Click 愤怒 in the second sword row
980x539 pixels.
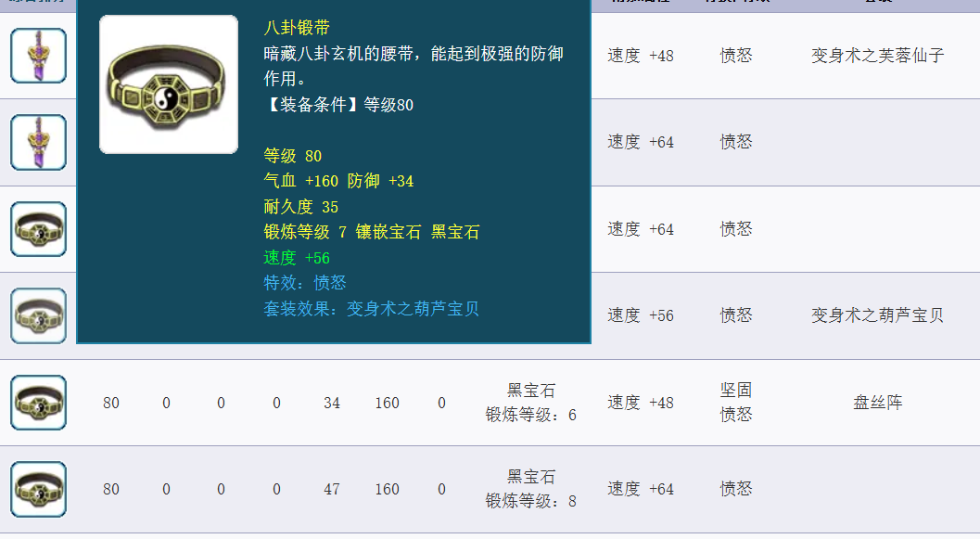pos(736,142)
